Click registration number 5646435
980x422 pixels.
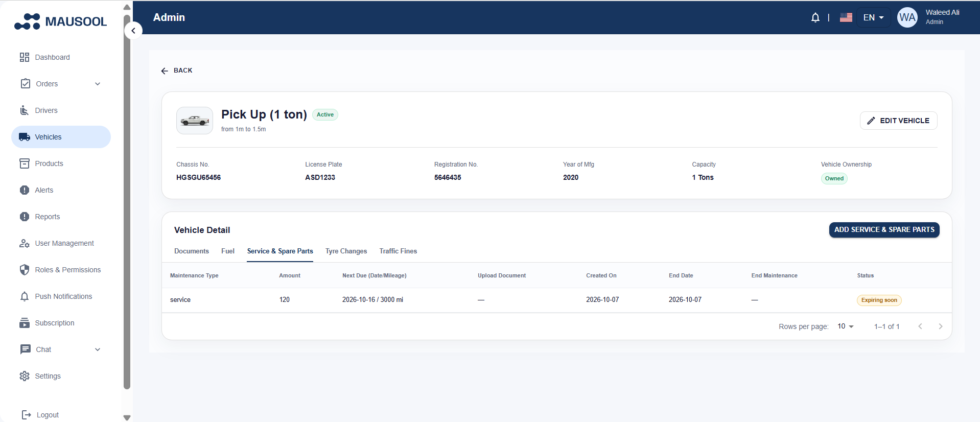[448, 177]
